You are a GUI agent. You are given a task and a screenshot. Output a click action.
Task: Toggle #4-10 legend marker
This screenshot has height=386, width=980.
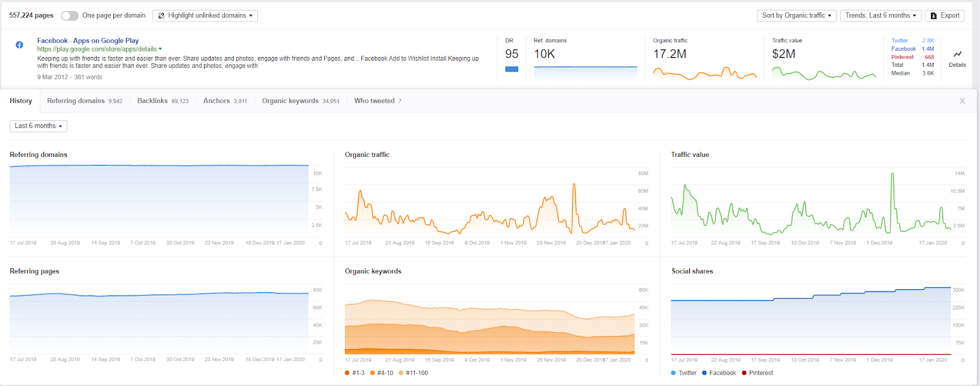pyautogui.click(x=372, y=373)
